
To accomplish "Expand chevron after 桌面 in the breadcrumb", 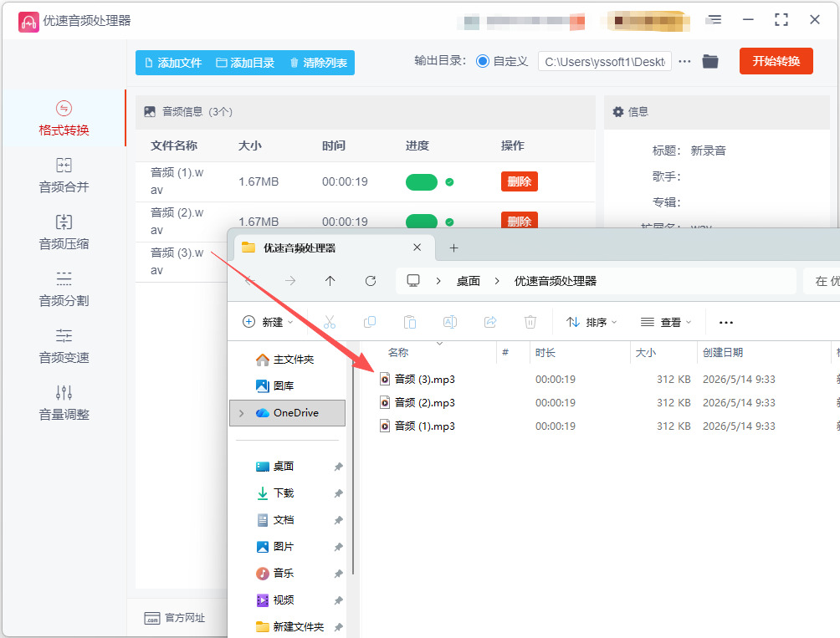I will click(497, 281).
